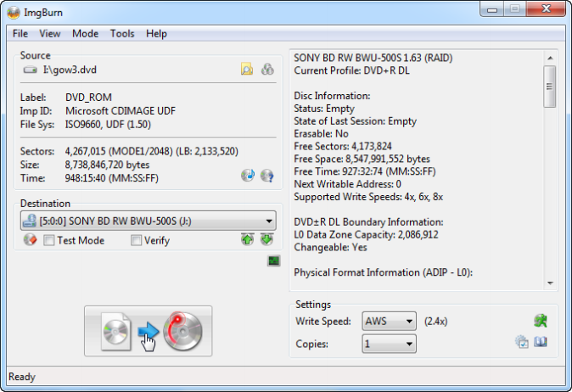Click the disc info panel scroll-down arrow

click(550, 283)
